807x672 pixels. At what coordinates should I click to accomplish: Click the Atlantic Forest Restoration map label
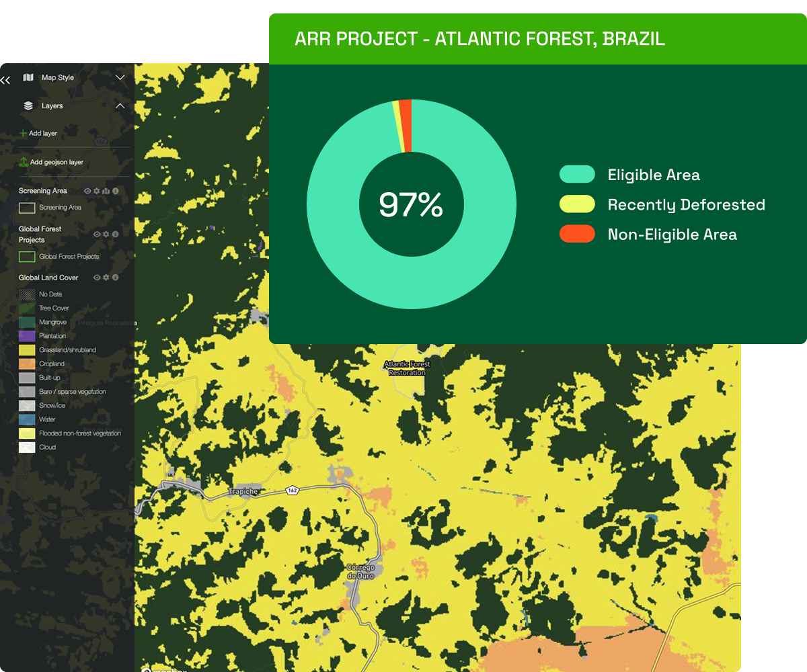pyautogui.click(x=407, y=368)
